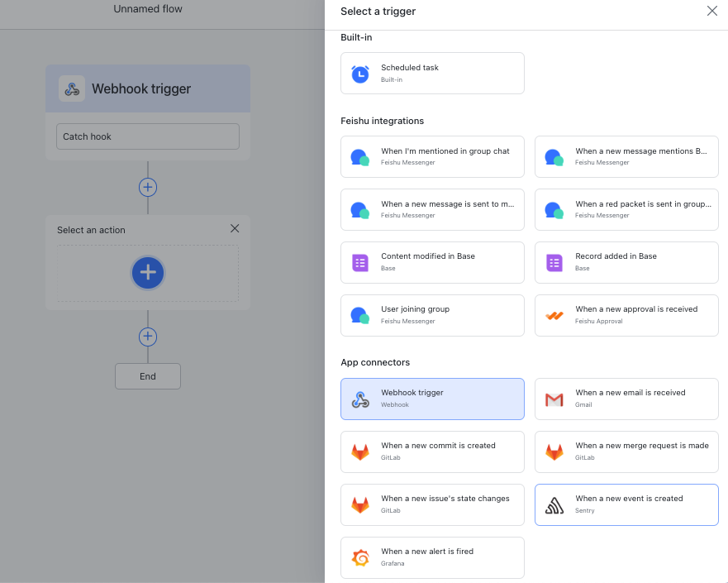
Task: Add step above the End node
Action: [x=148, y=337]
